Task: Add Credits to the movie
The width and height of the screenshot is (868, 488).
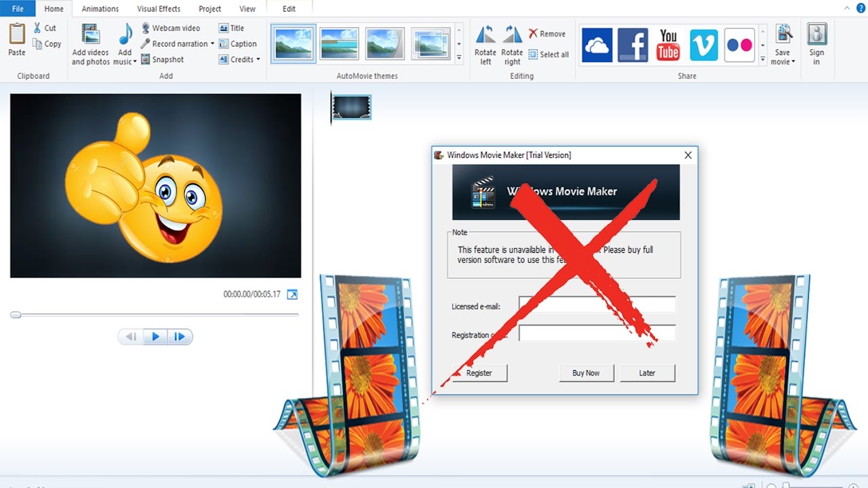Action: click(x=237, y=59)
